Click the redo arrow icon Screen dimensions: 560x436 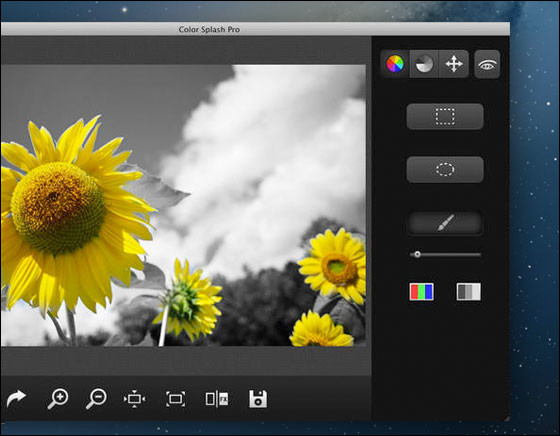[16, 399]
